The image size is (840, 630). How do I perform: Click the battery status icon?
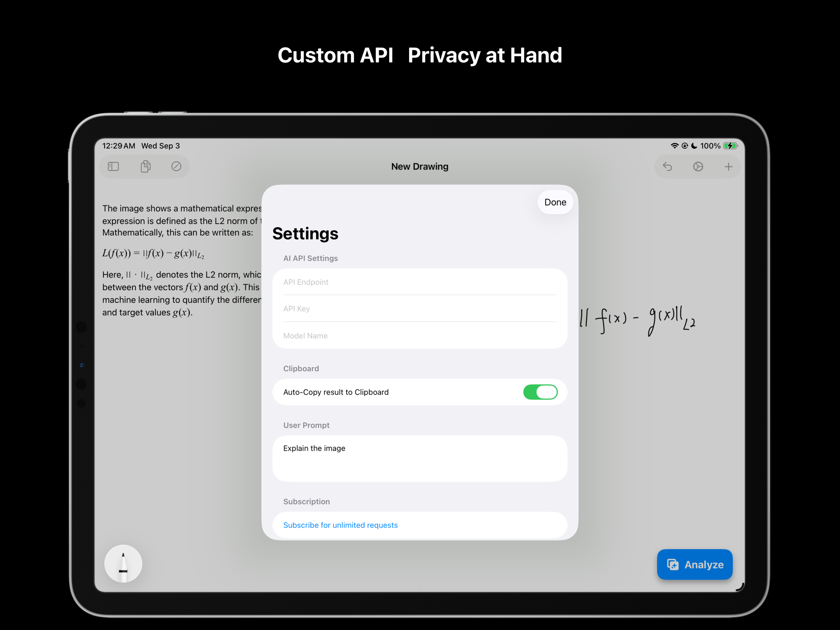(x=730, y=146)
